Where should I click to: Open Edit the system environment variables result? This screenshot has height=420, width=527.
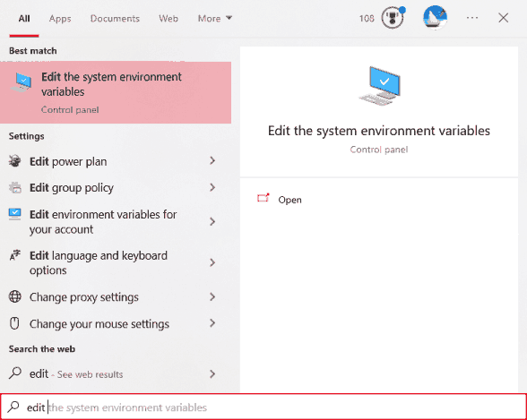116,92
